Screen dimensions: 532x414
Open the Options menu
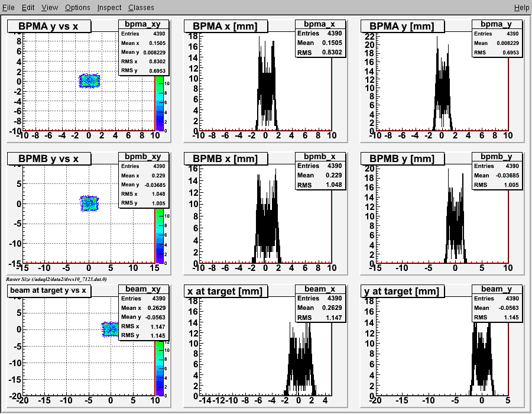(x=77, y=7)
